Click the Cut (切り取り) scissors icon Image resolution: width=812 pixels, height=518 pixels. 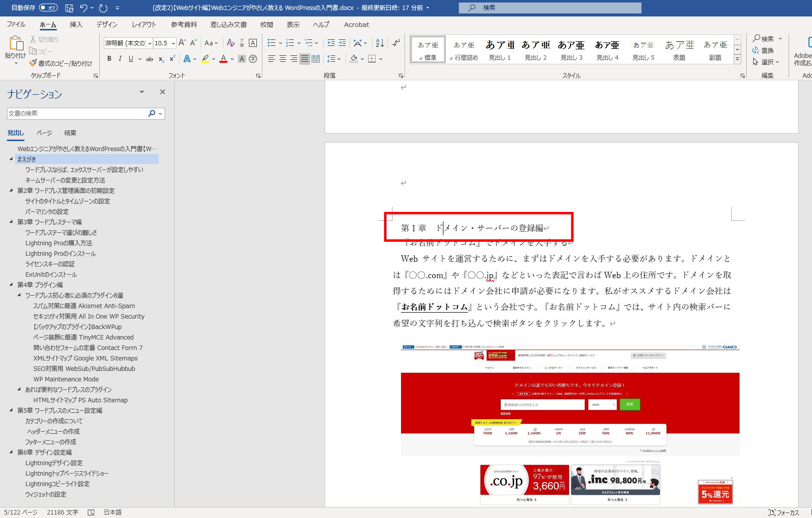pyautogui.click(x=33, y=39)
